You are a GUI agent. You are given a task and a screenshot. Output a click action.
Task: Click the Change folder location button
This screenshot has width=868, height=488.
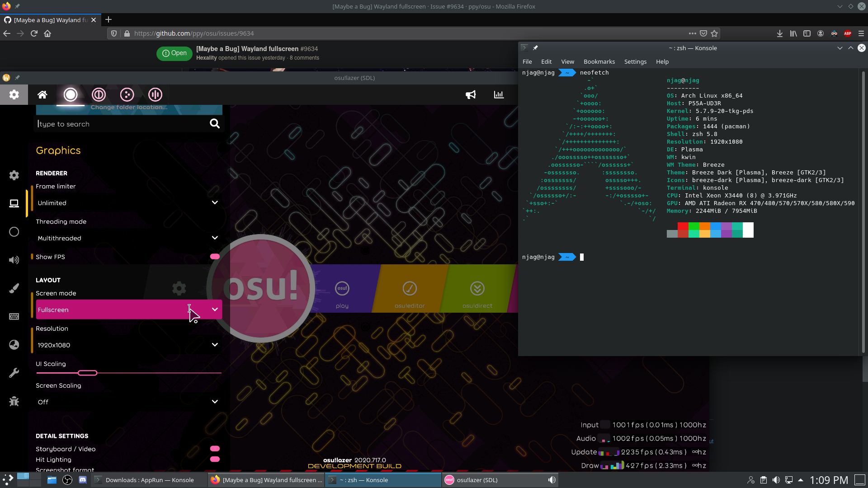point(129,107)
